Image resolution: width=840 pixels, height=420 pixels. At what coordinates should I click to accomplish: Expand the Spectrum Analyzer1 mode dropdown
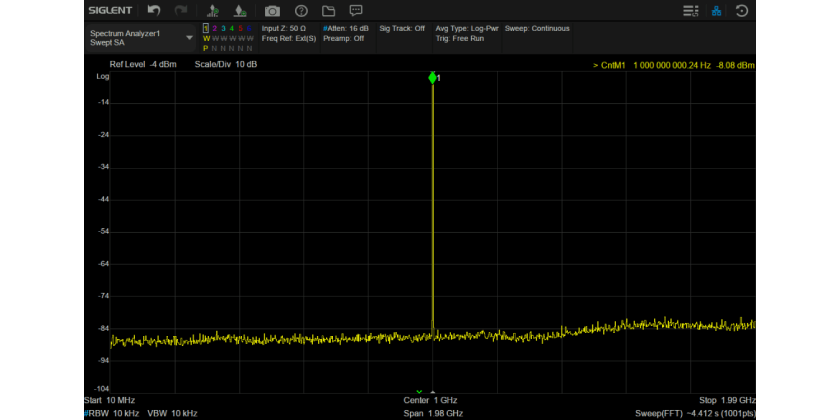click(190, 37)
